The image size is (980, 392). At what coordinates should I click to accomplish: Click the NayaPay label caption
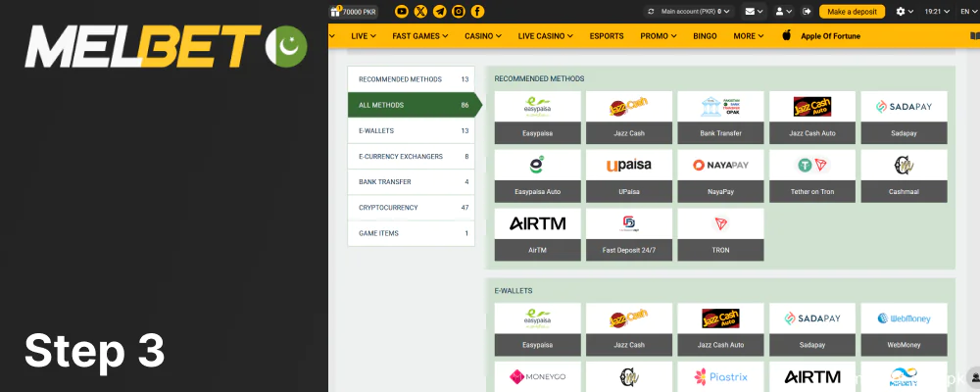(x=720, y=191)
